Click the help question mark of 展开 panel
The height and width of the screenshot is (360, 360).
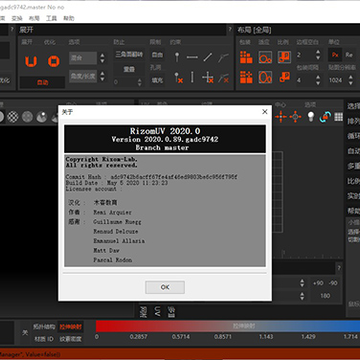tap(230, 30)
